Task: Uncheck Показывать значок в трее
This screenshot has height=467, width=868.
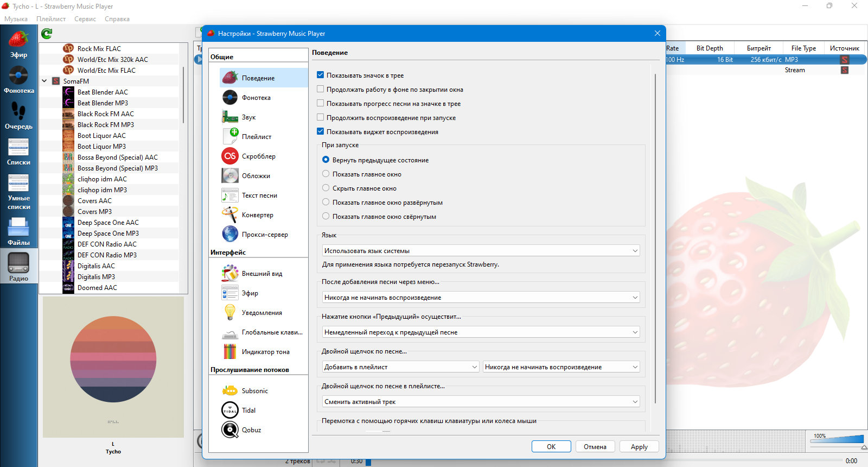Action: [x=320, y=75]
